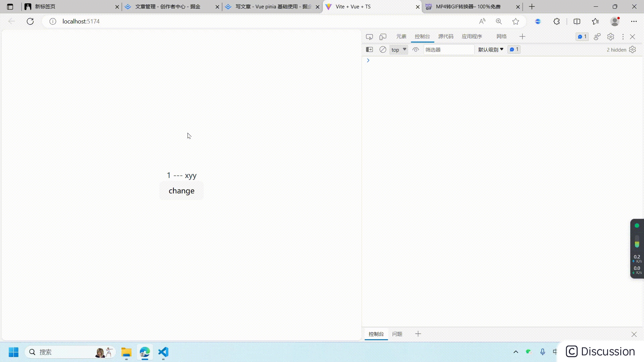
Task: Add this page to favorites star
Action: [516, 21]
